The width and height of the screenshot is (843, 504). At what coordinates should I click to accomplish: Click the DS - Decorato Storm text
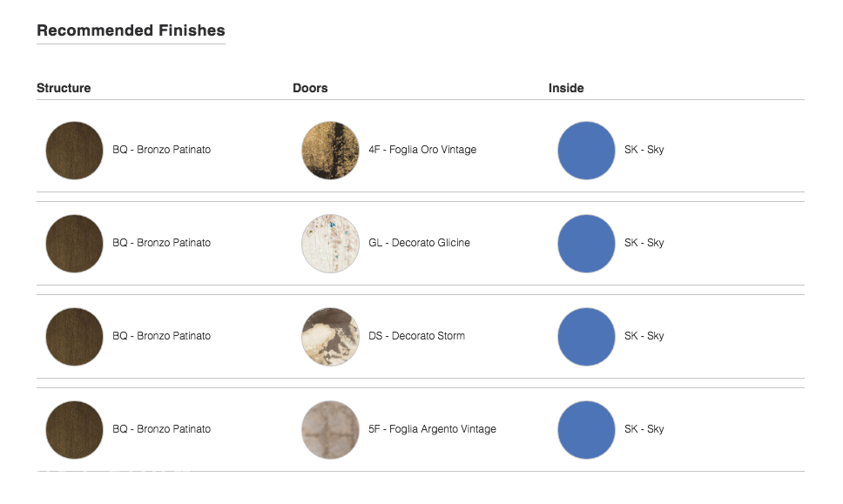point(416,336)
